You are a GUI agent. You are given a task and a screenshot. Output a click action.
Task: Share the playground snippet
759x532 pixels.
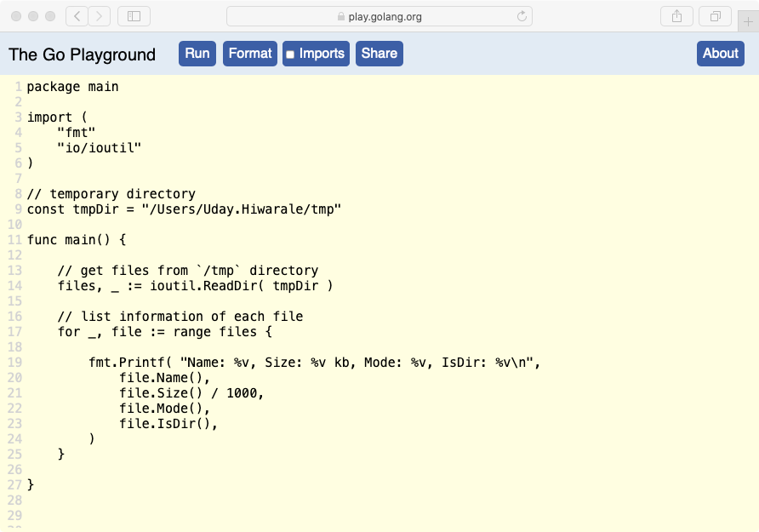379,54
